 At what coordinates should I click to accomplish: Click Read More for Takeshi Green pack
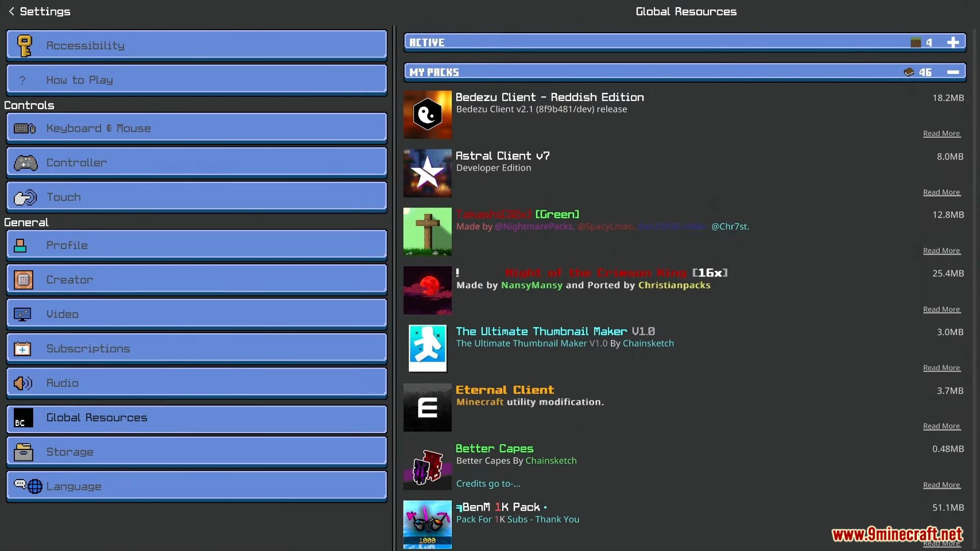941,251
